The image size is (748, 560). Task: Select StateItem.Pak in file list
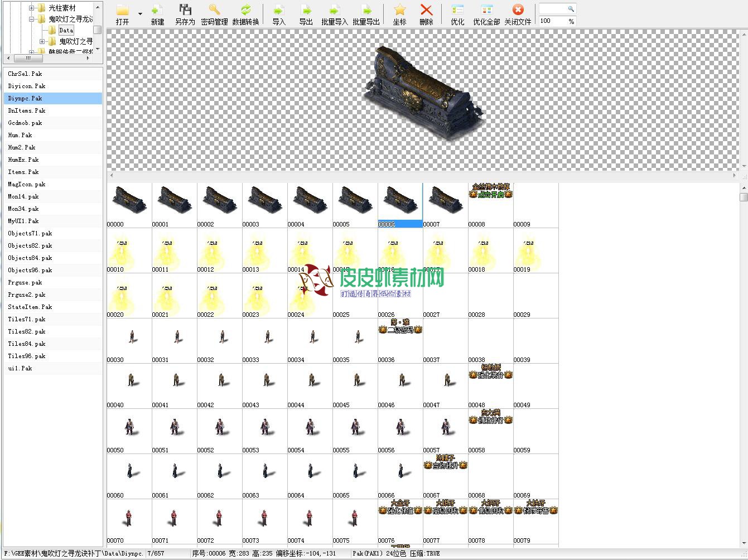[53, 307]
